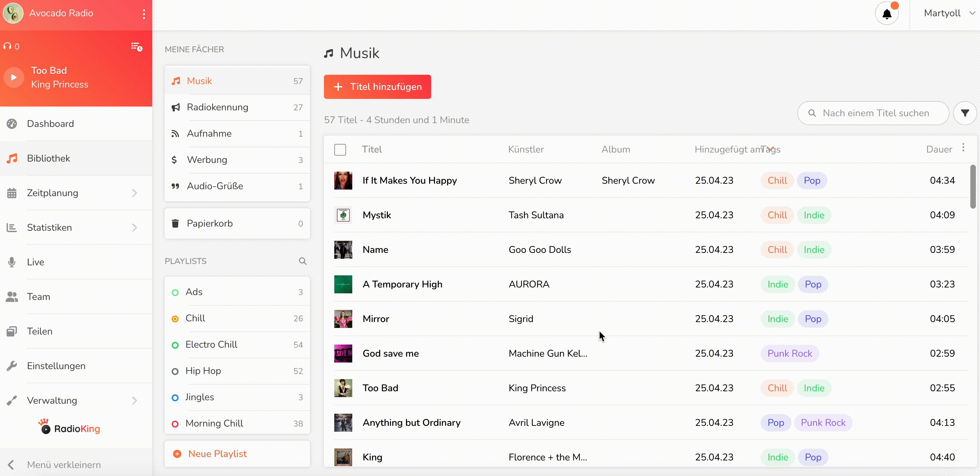
Task: Click the Mystik cover thumbnail
Action: click(343, 215)
